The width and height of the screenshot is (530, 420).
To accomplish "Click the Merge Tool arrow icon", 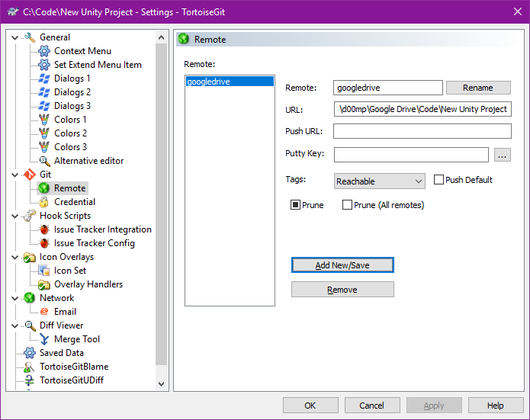I will [44, 339].
